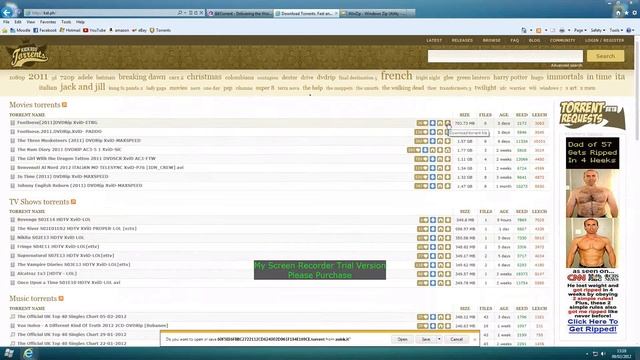Screen dimensions: 640x360
Task: Open the BROWSE site navigation link
Action: click(491, 40)
